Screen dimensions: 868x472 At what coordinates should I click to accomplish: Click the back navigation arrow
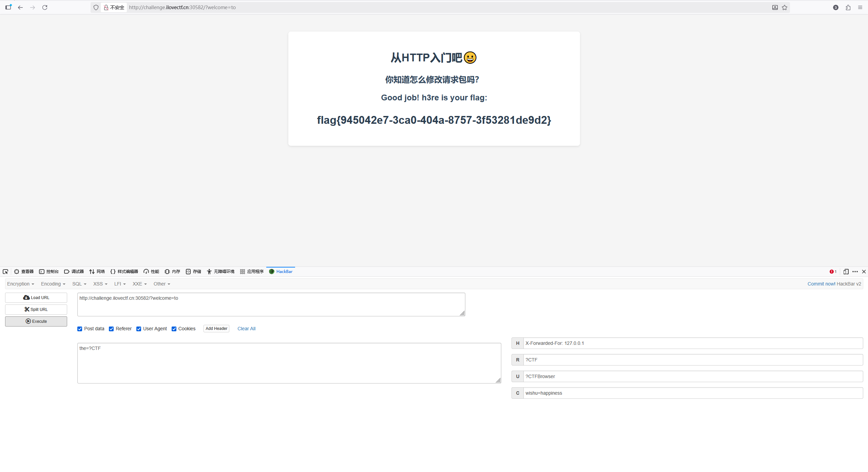pyautogui.click(x=20, y=7)
